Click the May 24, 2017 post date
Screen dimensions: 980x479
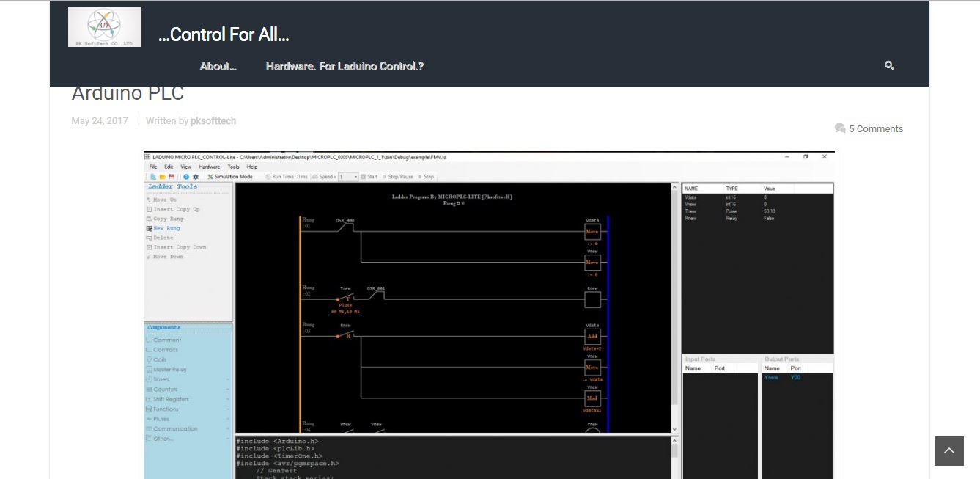[100, 121]
